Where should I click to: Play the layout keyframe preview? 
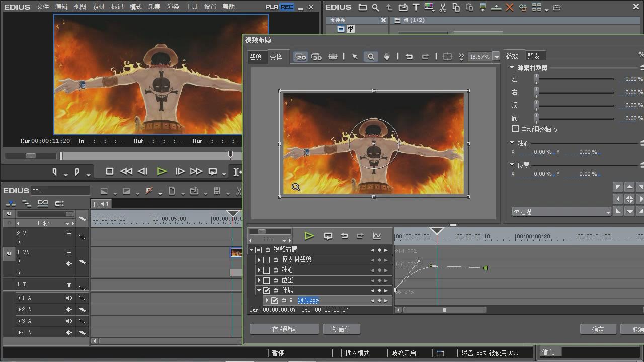[x=309, y=236]
